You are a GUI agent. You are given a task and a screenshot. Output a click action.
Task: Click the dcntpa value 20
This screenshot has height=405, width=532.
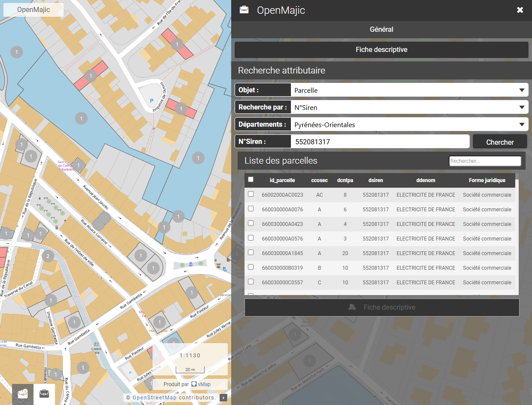coord(345,253)
